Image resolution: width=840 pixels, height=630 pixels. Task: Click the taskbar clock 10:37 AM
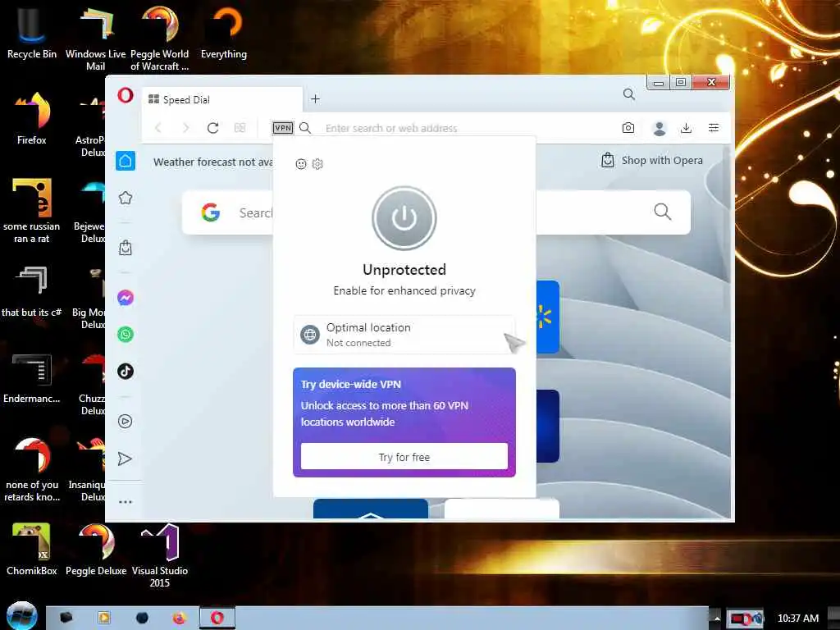(x=797, y=619)
